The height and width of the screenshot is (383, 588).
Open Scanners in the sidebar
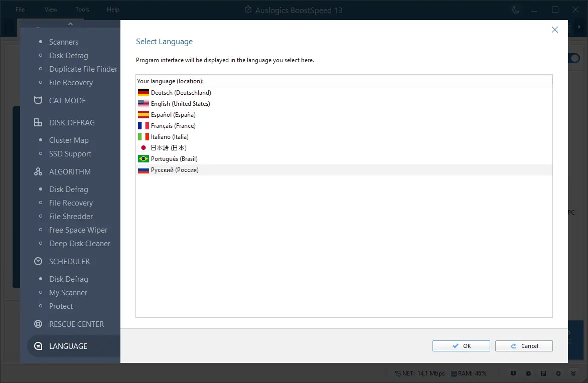click(64, 42)
